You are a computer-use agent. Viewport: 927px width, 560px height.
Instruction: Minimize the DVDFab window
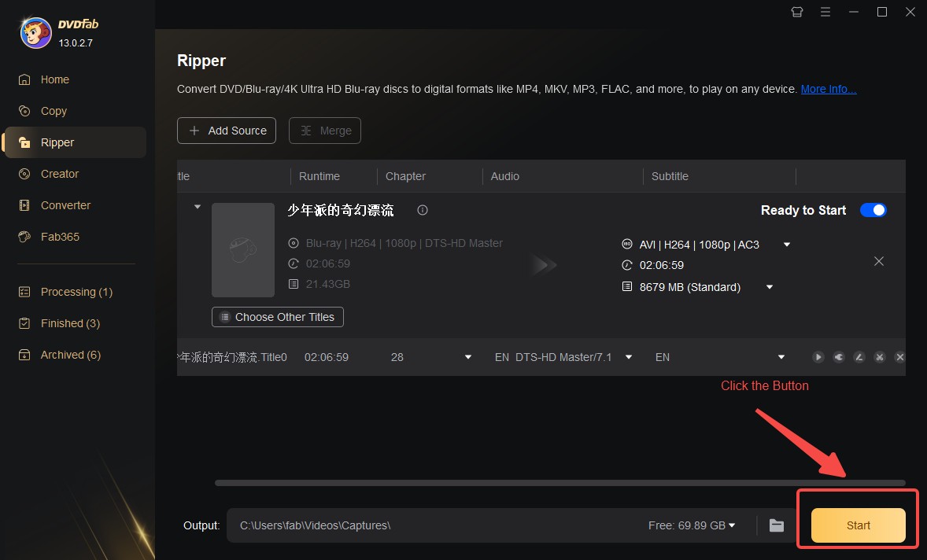pos(853,12)
